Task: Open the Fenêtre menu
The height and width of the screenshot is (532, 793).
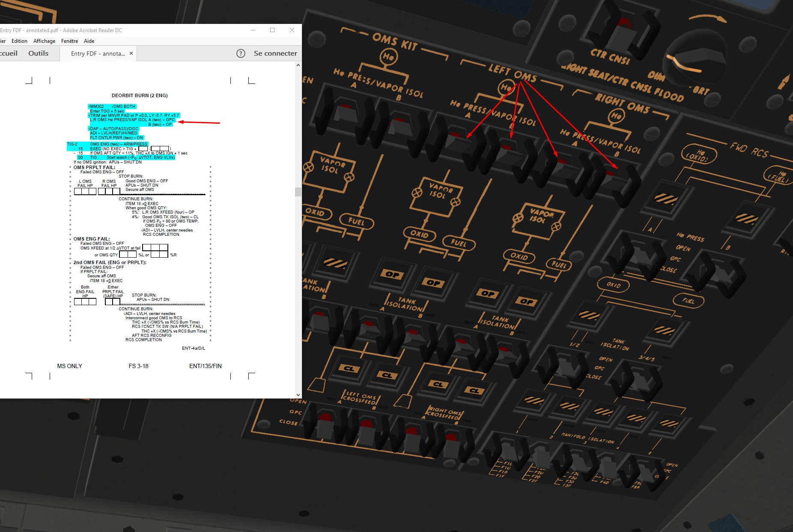Action: (x=69, y=41)
